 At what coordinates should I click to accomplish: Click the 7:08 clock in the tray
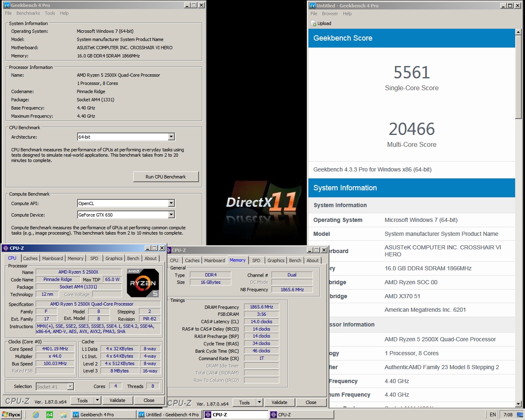click(508, 415)
